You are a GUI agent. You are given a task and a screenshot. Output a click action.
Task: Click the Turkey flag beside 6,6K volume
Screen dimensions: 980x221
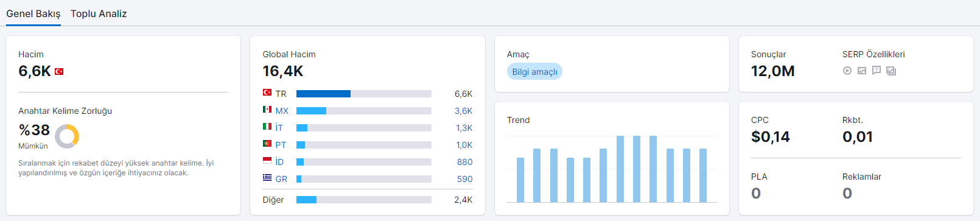pos(59,71)
